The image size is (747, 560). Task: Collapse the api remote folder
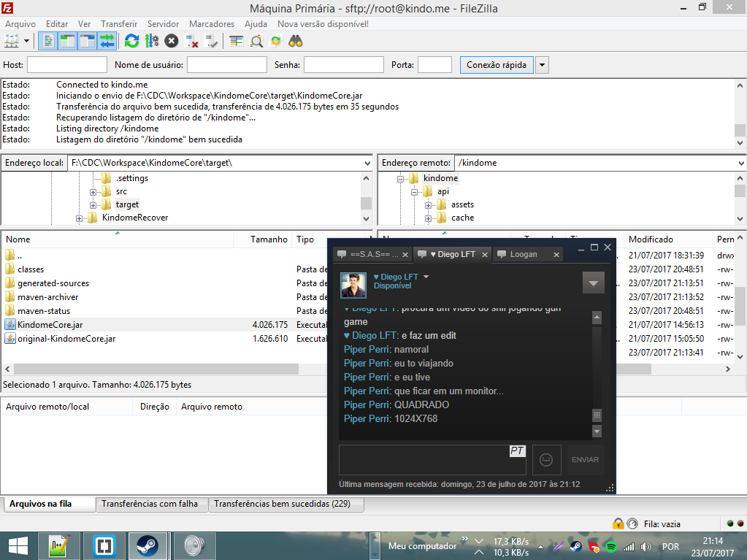coord(415,192)
